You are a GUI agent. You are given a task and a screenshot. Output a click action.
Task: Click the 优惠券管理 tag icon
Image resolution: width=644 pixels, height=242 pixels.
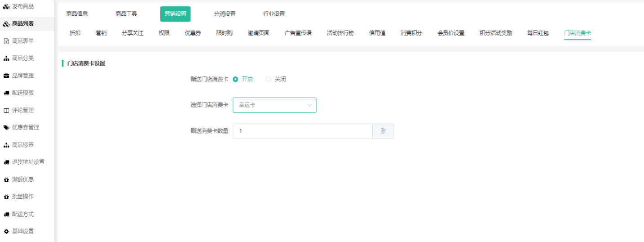coord(6,128)
